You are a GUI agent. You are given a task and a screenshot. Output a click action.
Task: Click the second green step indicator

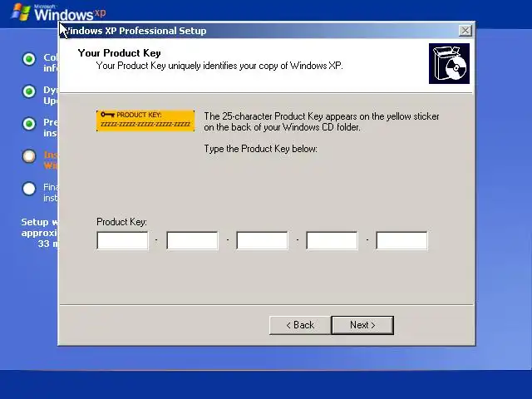pyautogui.click(x=29, y=91)
